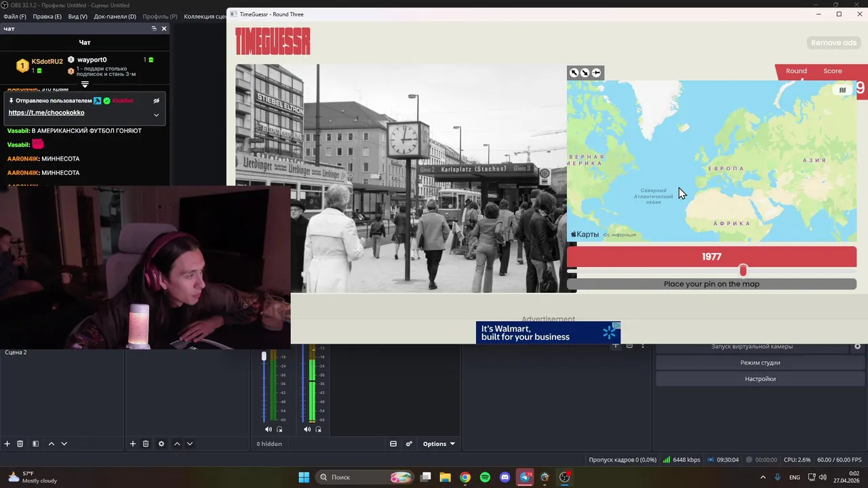Shrink map with top-left arrow icon
Viewport: 868px width, 488px height.
574,73
